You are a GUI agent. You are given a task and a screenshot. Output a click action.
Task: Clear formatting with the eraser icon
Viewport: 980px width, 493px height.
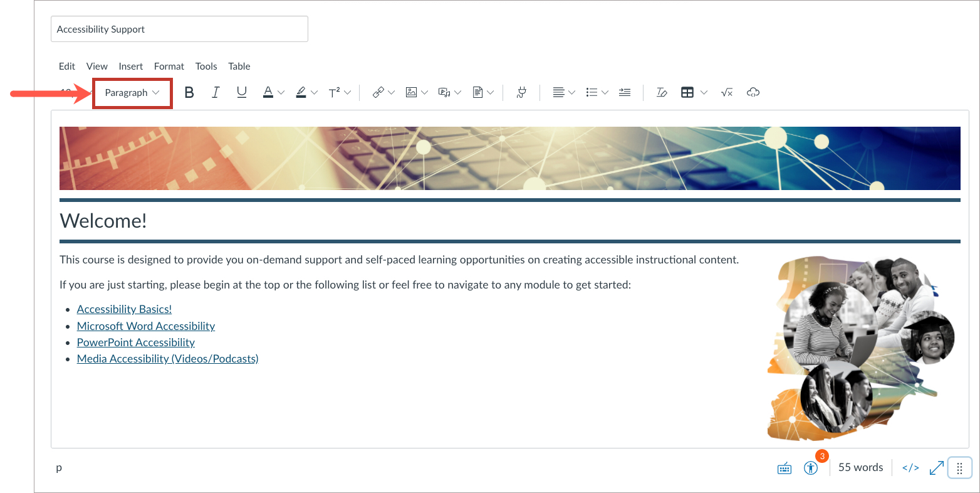(662, 92)
